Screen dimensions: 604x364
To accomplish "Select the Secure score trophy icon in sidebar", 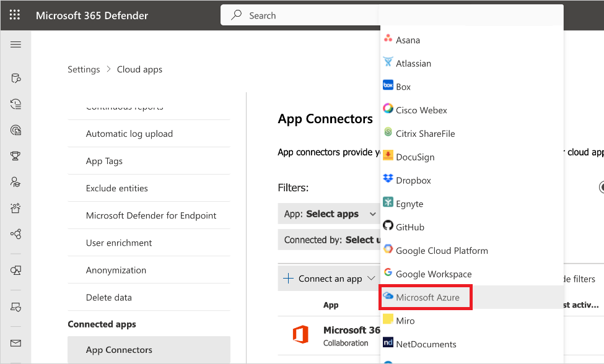I will coord(15,155).
